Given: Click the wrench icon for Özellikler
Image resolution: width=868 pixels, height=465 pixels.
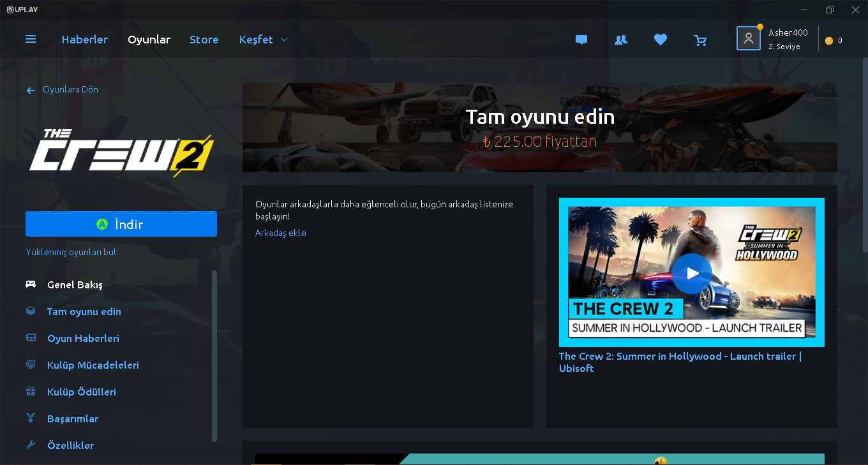Looking at the screenshot, I should tap(31, 445).
